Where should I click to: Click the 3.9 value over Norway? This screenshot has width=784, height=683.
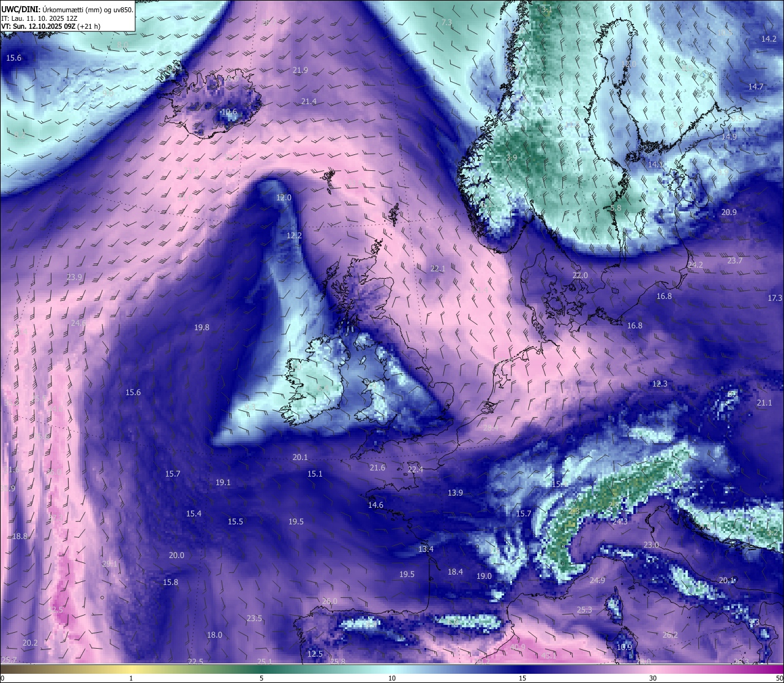[511, 157]
